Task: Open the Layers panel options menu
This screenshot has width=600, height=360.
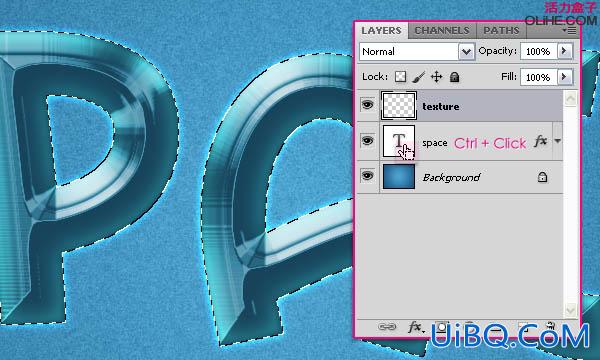Action: [570, 30]
